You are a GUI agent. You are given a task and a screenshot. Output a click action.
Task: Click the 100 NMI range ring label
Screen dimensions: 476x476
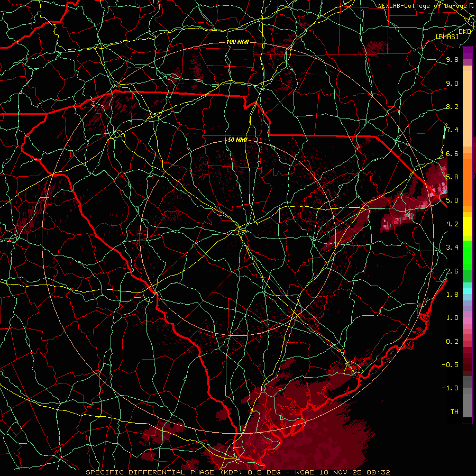click(x=237, y=42)
